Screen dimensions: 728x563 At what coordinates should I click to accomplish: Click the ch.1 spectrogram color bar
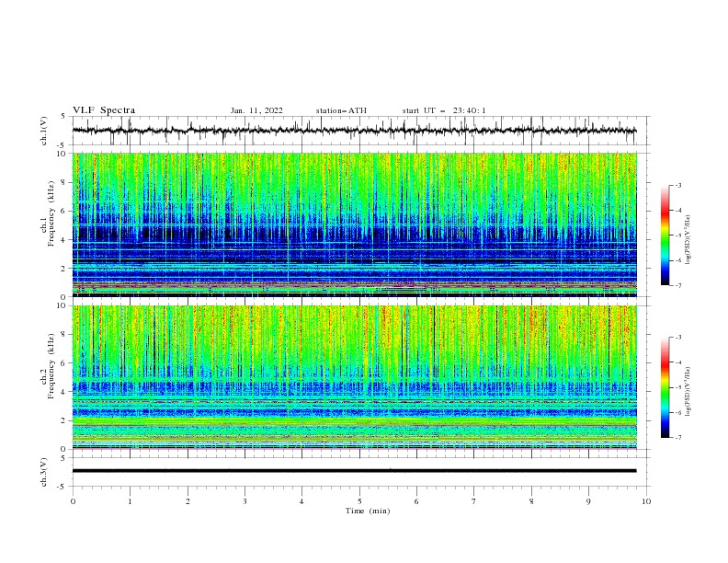(x=665, y=236)
